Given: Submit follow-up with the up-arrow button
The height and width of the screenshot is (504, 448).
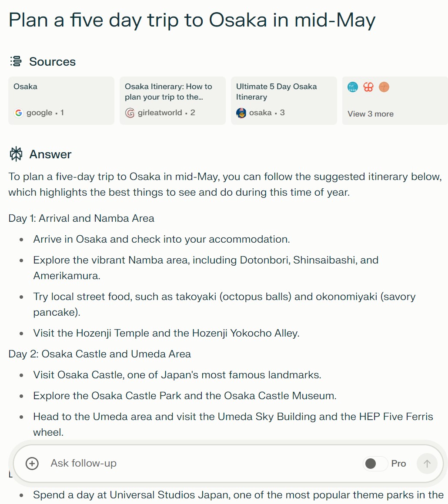Looking at the screenshot, I should [427, 464].
